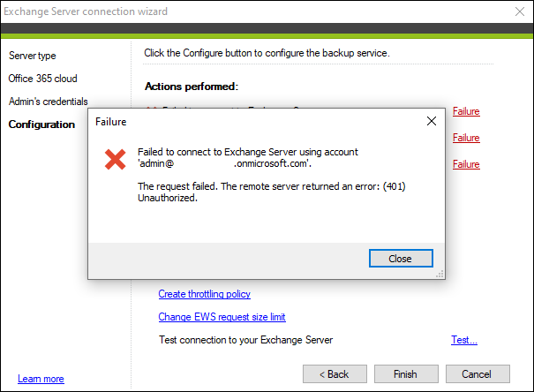Open the second Failure link in the actions list
This screenshot has height=392, width=534.
466,138
